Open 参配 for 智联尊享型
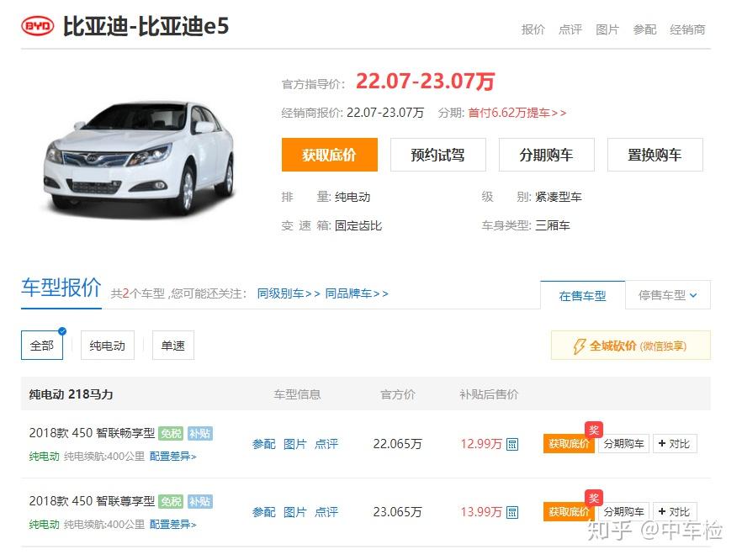Screen dimensions: 742x560 point(264,512)
